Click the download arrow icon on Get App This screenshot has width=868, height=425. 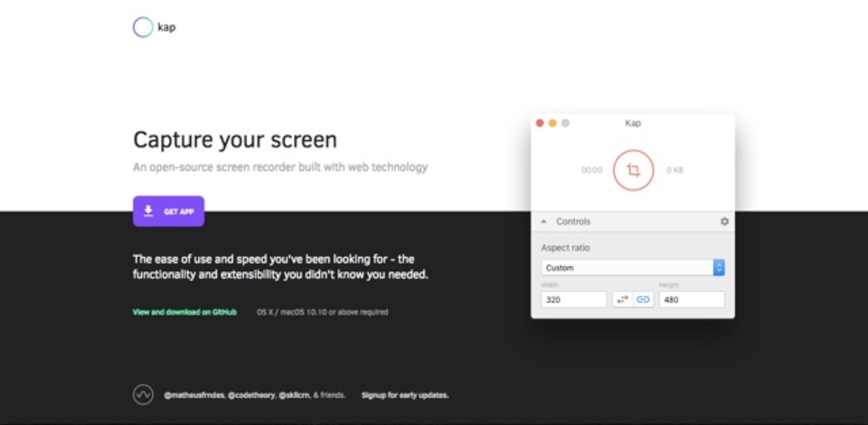tap(148, 211)
